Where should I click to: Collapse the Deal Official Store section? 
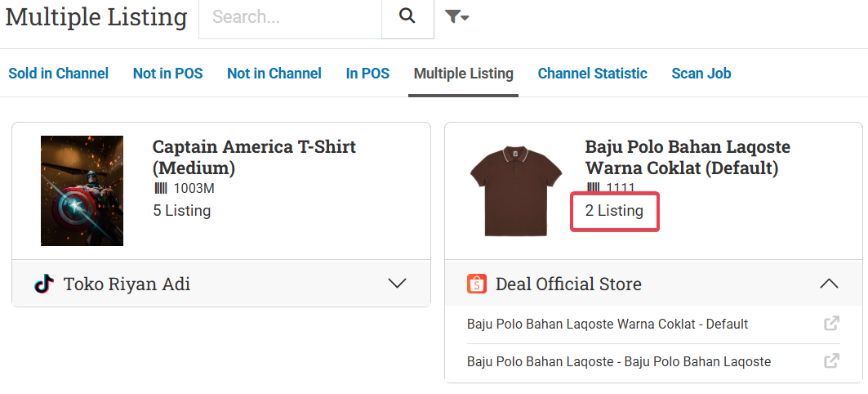[829, 284]
